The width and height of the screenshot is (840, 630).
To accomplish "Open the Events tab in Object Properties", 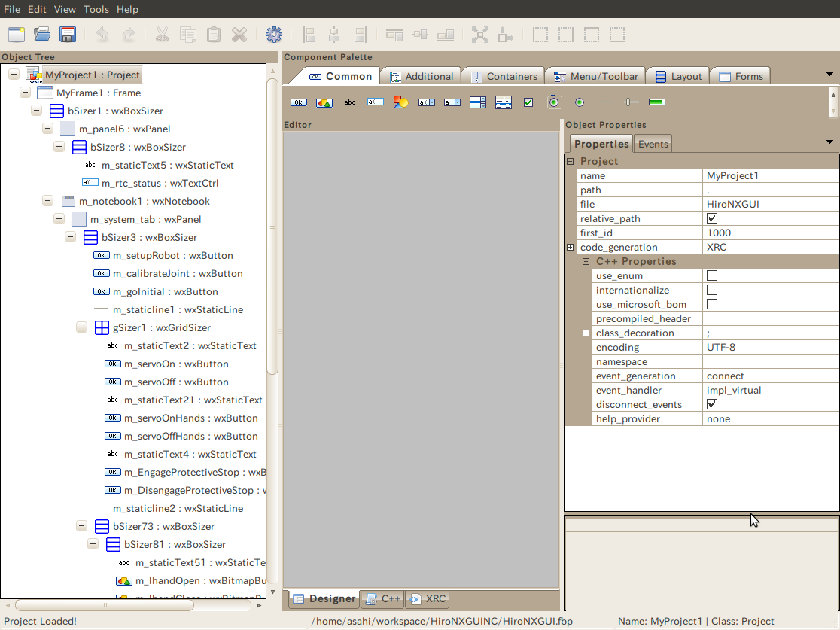I will coord(653,144).
